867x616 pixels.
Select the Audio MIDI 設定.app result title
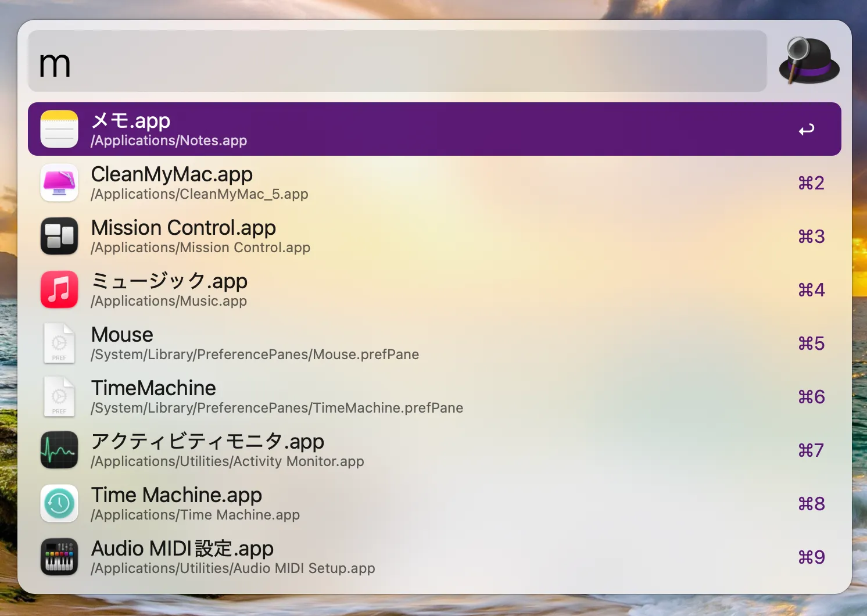[x=182, y=549]
